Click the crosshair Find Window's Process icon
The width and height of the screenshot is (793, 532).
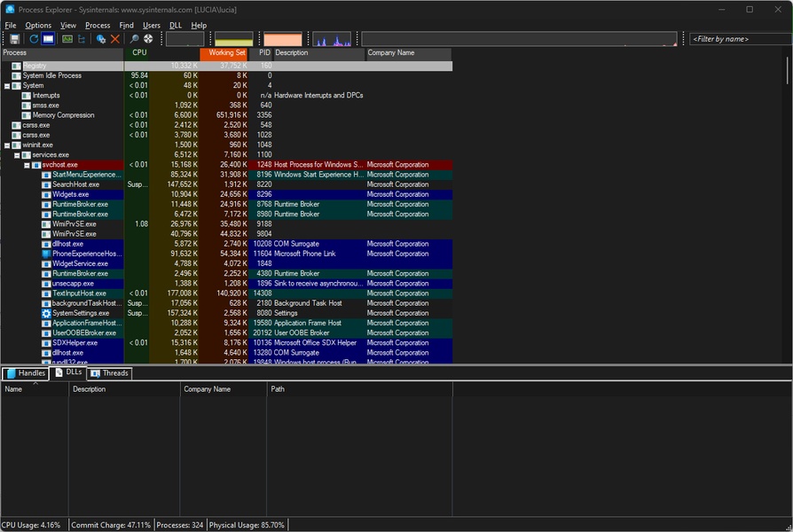point(148,39)
